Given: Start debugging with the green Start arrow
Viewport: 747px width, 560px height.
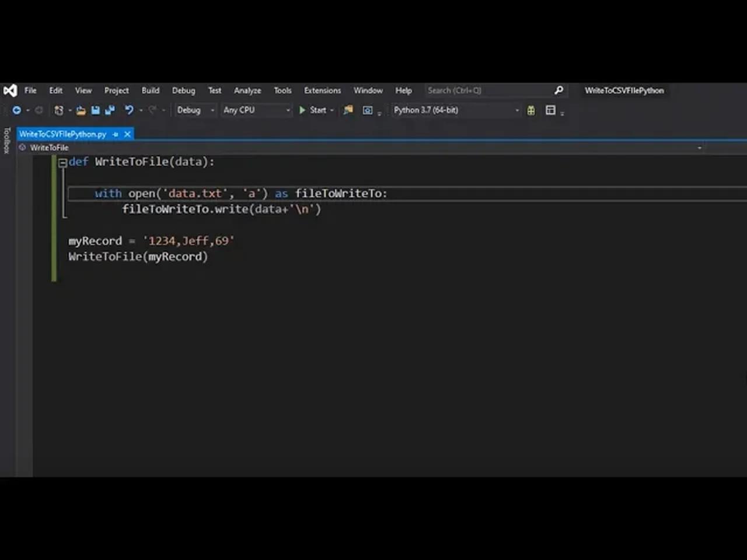Looking at the screenshot, I should point(302,110).
